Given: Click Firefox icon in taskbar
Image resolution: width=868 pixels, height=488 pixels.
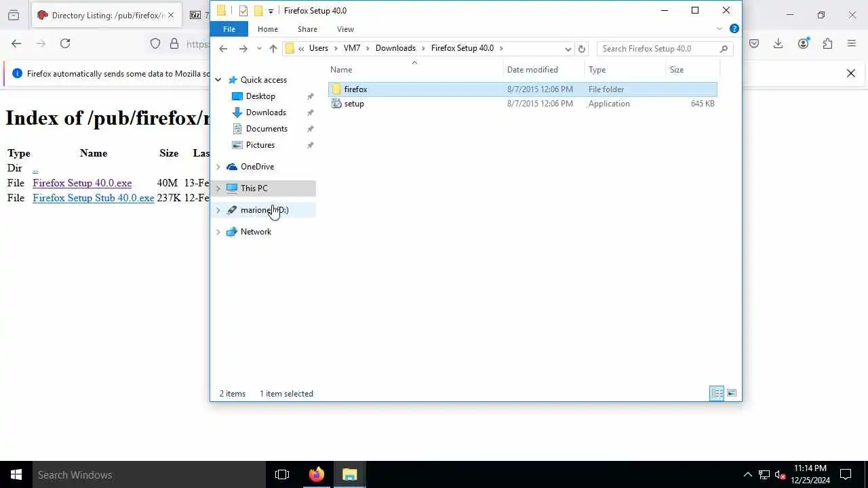Looking at the screenshot, I should pyautogui.click(x=317, y=474).
